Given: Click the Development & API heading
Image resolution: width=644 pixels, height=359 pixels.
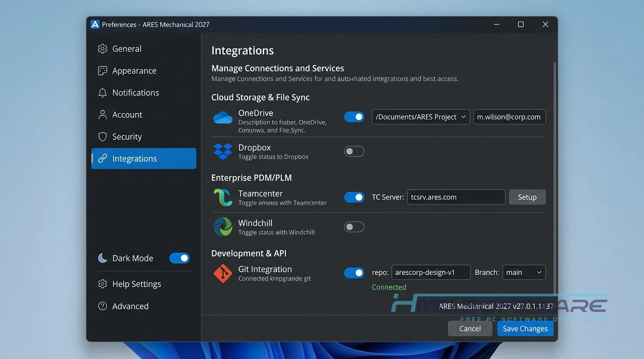Looking at the screenshot, I should pyautogui.click(x=249, y=253).
